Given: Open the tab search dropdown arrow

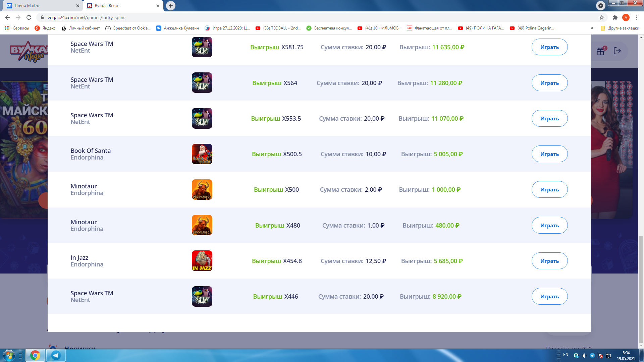Looking at the screenshot, I should click(600, 5).
